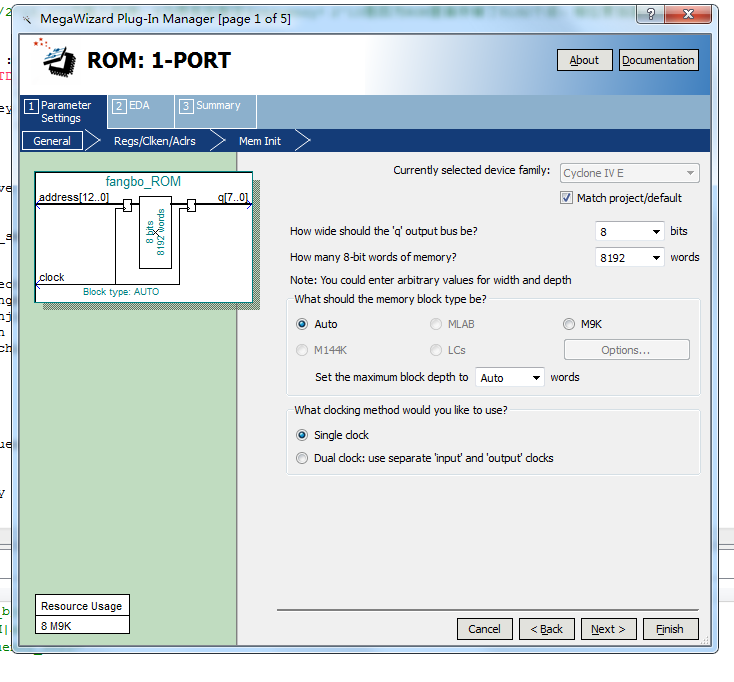The width and height of the screenshot is (734, 682).
Task: Click the ROM chip wizard icon
Action: tap(57, 60)
